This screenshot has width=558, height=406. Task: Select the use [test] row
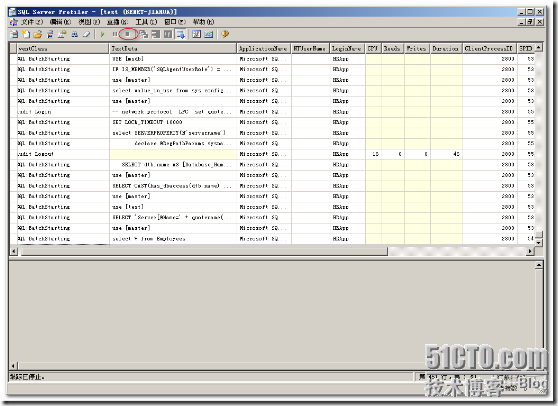coord(272,207)
